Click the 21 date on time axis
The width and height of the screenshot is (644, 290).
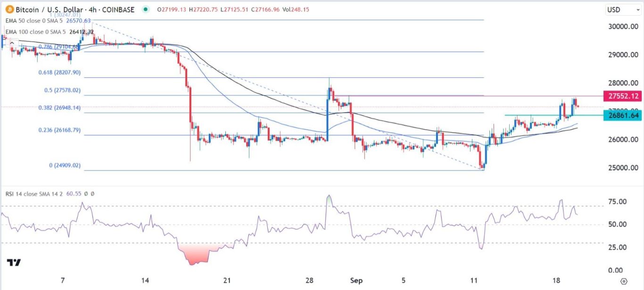point(227,280)
